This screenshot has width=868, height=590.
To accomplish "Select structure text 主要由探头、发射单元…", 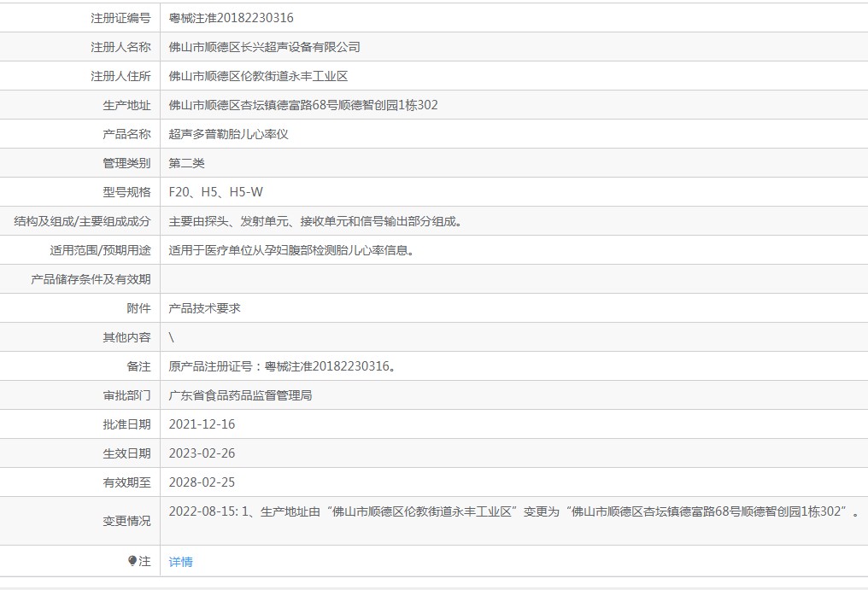I will click(315, 221).
